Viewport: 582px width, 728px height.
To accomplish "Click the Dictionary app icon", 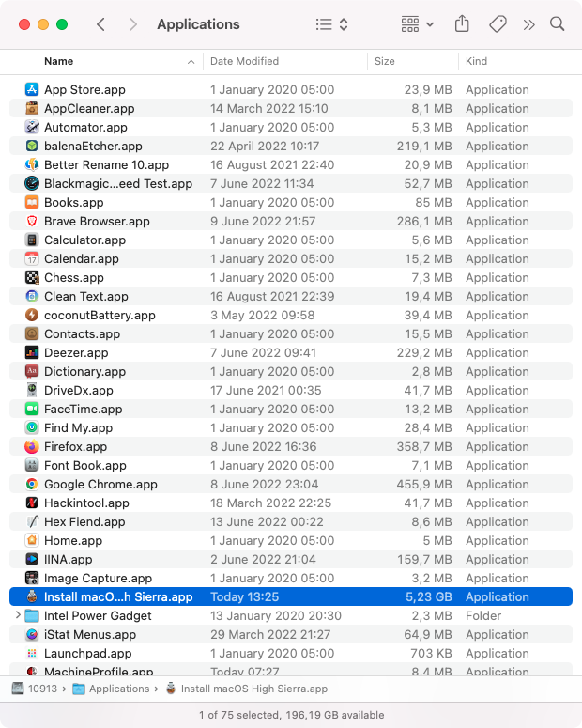I will coord(32,371).
